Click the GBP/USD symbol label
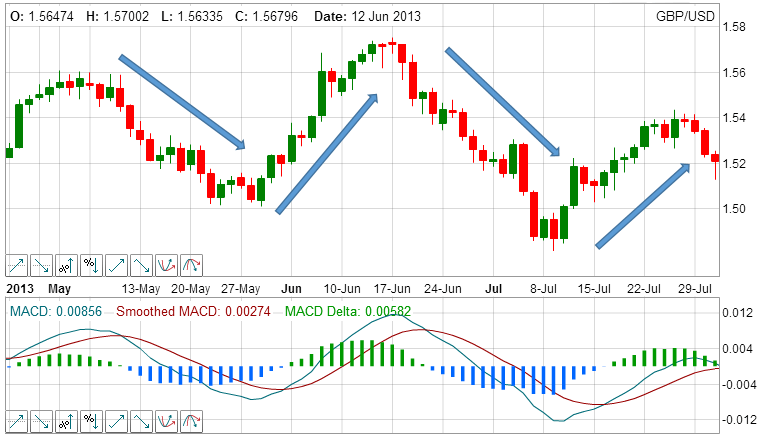This screenshot has width=763, height=434. coord(685,17)
